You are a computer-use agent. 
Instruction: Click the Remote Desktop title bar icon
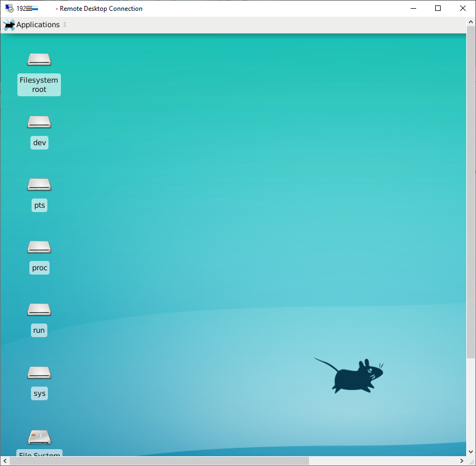click(9, 9)
